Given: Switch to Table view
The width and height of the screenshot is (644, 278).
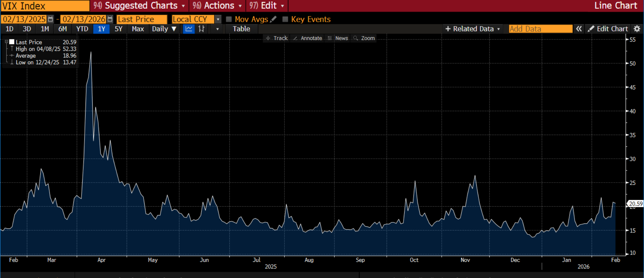Looking at the screenshot, I should (x=241, y=29).
